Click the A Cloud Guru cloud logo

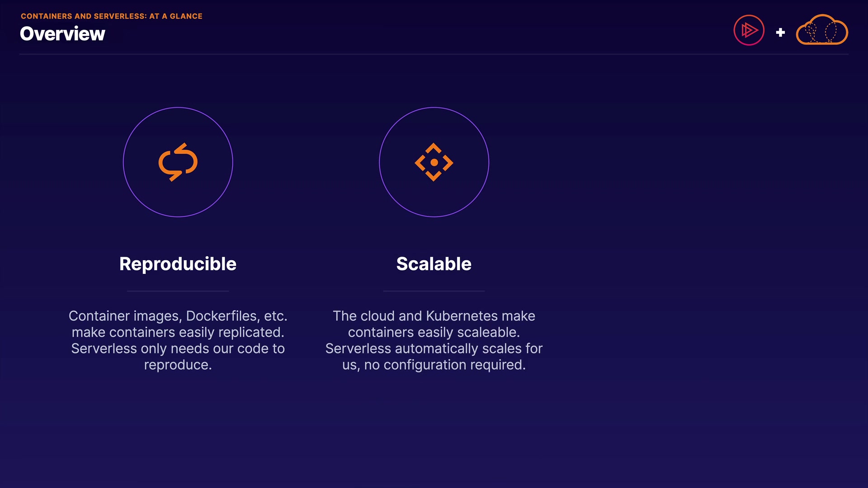(x=821, y=30)
